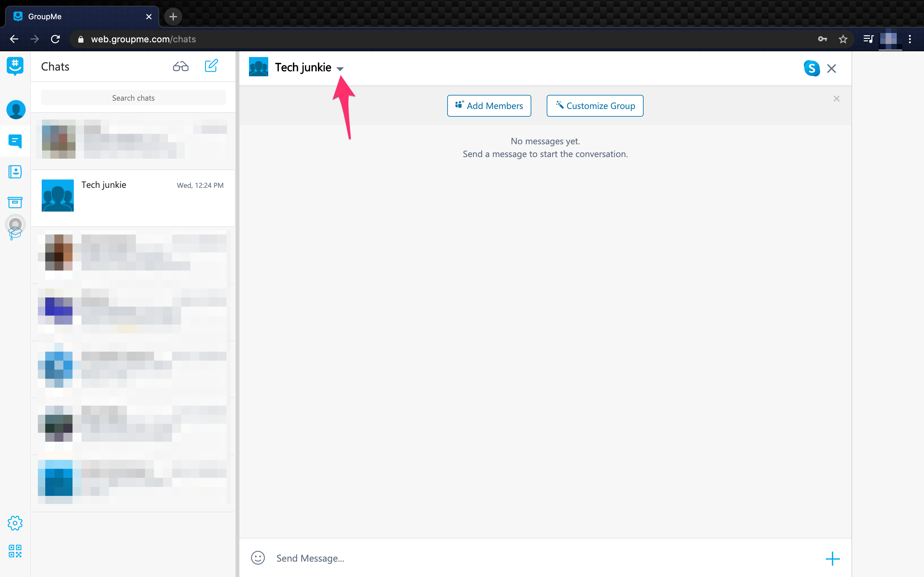The height and width of the screenshot is (577, 924).
Task: Close the Tech junkie conversation
Action: tap(832, 68)
